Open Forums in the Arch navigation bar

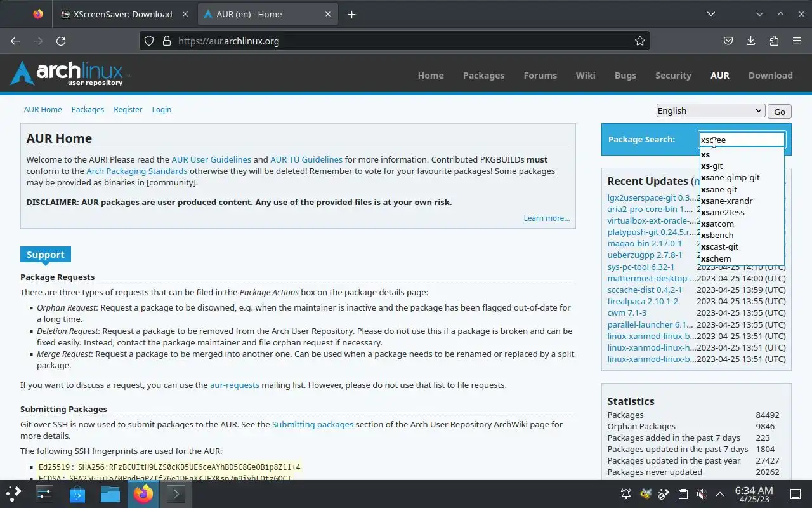[540, 75]
